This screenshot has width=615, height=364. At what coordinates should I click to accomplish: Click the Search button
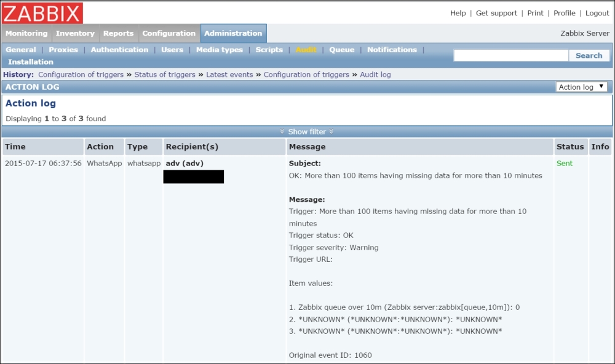[x=589, y=55]
